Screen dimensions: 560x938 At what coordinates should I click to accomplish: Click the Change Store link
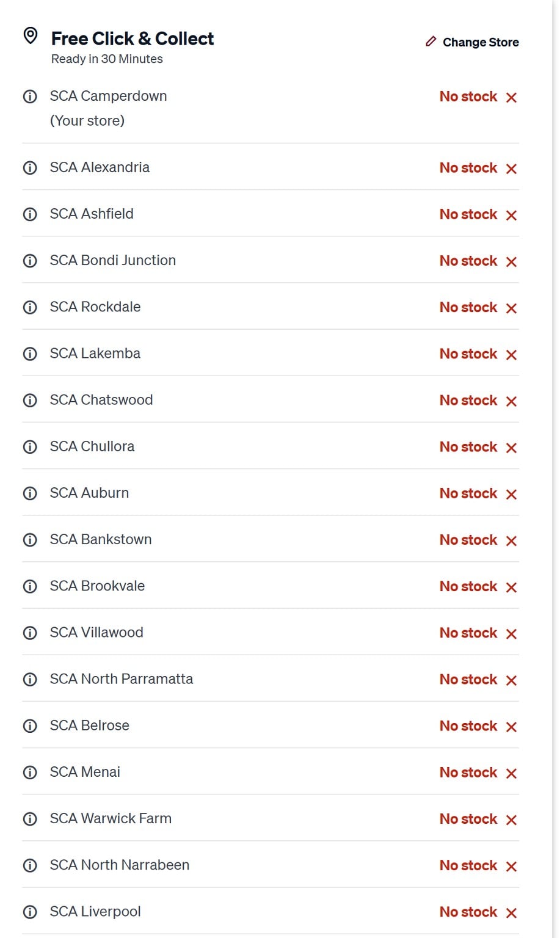481,42
